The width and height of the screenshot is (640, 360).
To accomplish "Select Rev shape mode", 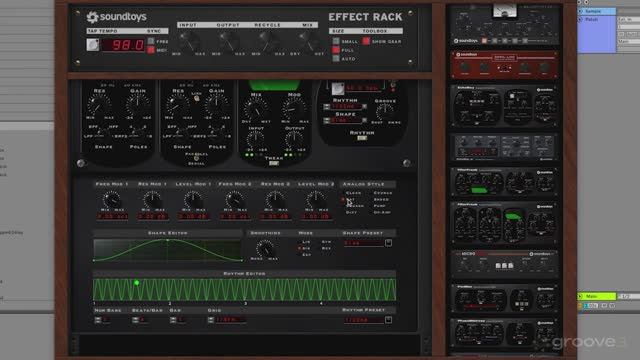I will tap(326, 248).
